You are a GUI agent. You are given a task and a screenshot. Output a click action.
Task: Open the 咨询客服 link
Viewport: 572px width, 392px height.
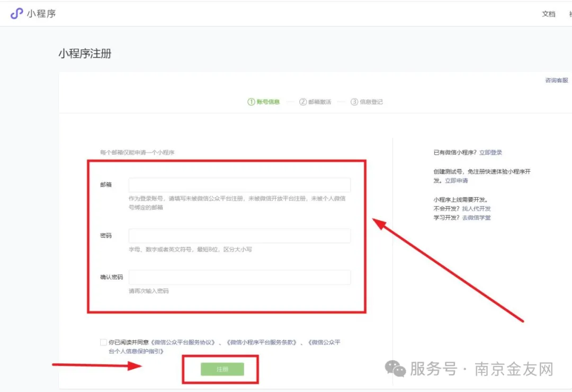click(556, 80)
